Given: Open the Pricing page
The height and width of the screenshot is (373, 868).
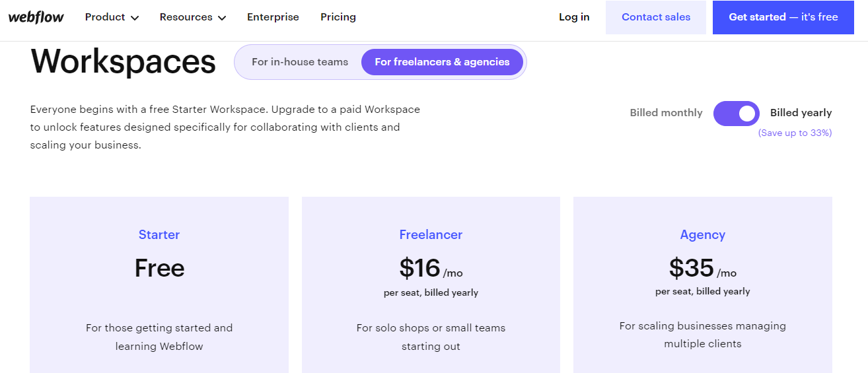Looking at the screenshot, I should [x=338, y=17].
